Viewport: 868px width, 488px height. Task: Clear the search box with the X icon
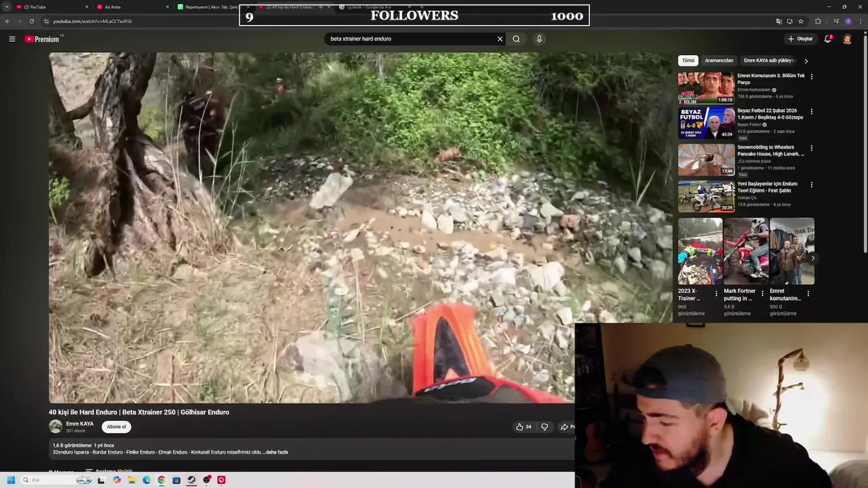pos(500,39)
